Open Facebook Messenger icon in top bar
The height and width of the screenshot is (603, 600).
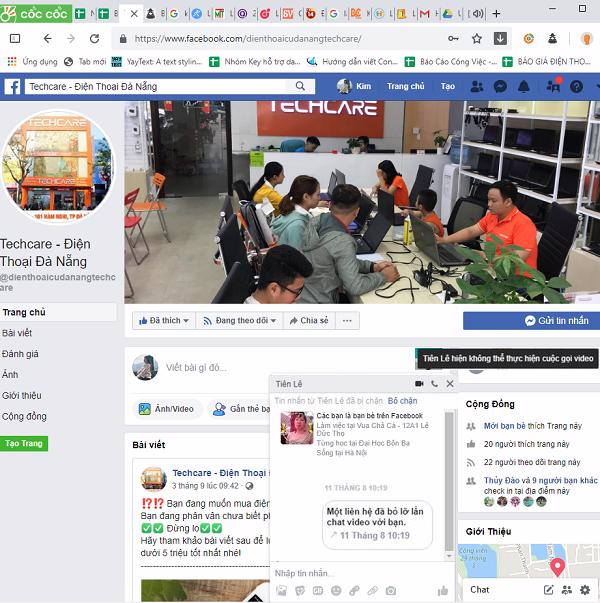point(500,87)
